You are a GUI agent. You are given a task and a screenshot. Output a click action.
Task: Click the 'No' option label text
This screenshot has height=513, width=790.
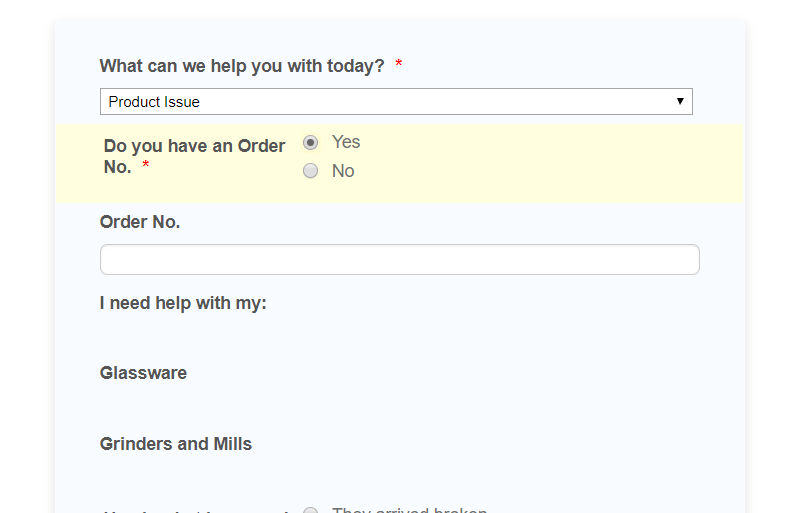tap(343, 171)
